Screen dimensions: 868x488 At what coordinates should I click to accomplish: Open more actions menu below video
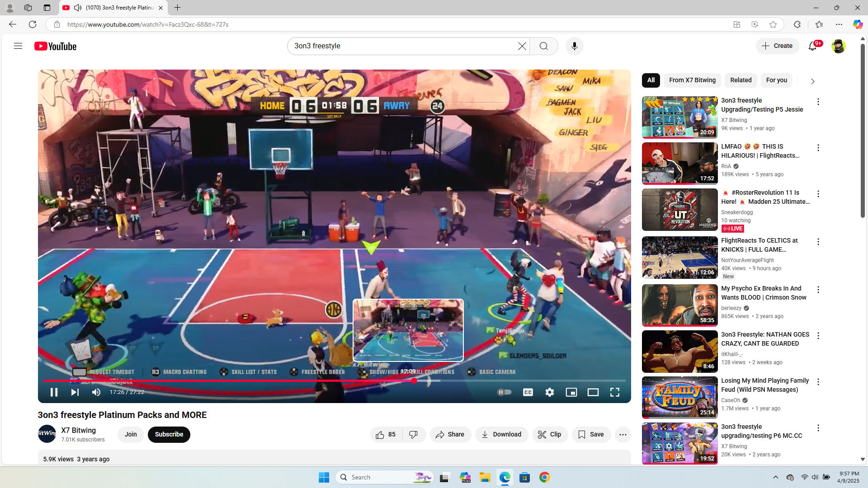623,435
